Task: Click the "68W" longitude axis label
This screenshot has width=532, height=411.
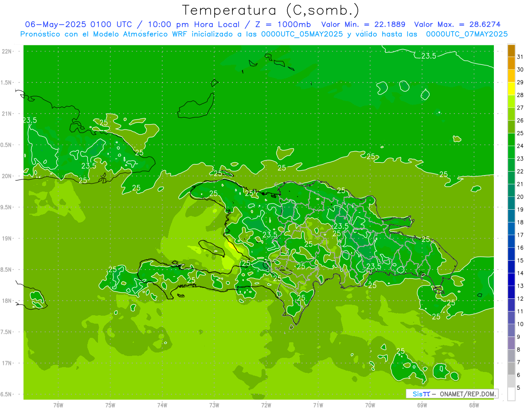Action: click(474, 405)
